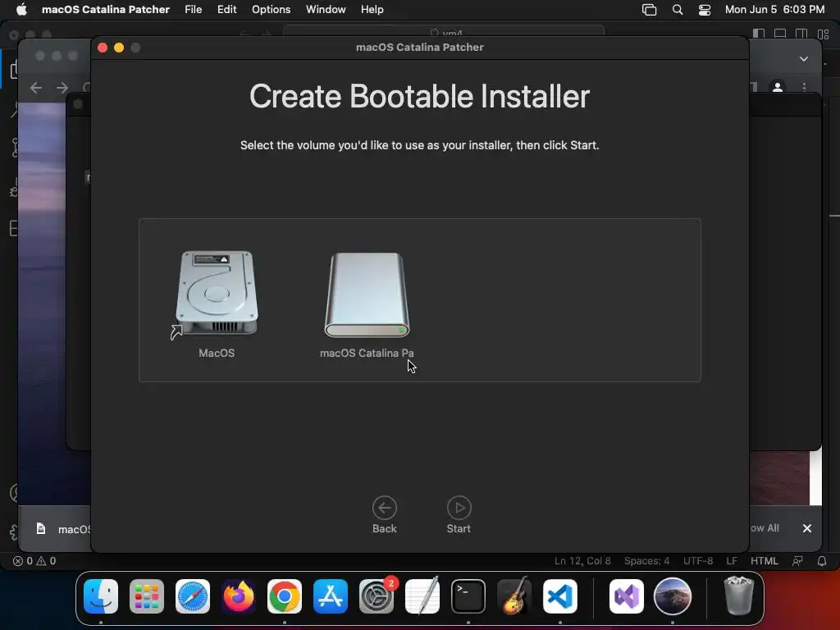Click Show All in Chrome downloads bar
840x630 pixels.
(765, 528)
